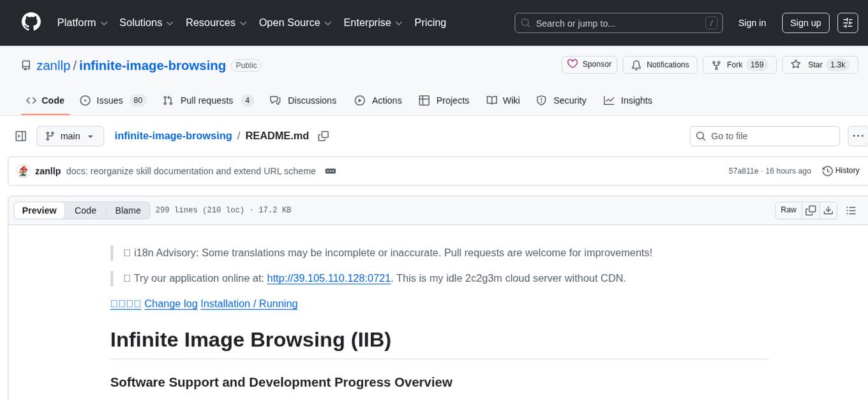Download the raw README file
The image size is (868, 400).
click(828, 210)
